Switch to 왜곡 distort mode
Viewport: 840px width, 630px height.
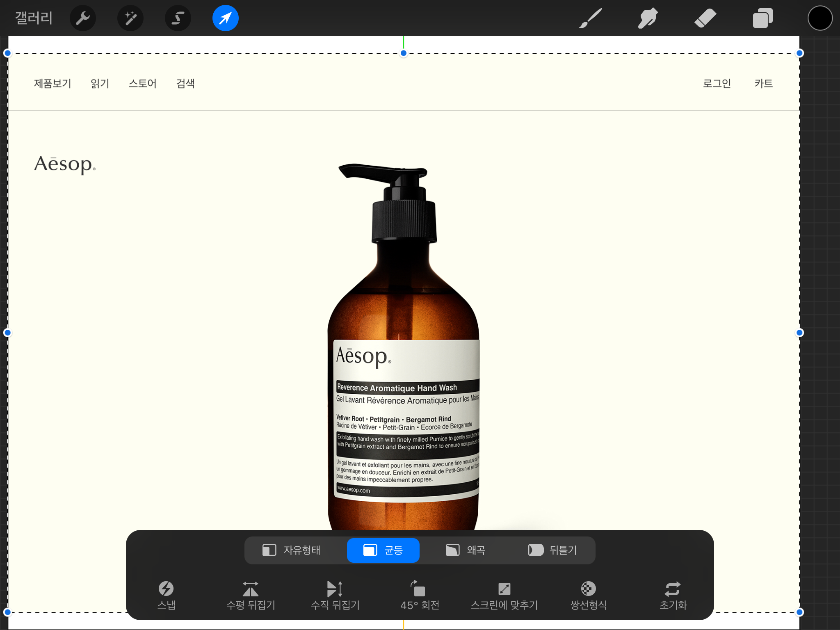point(466,550)
